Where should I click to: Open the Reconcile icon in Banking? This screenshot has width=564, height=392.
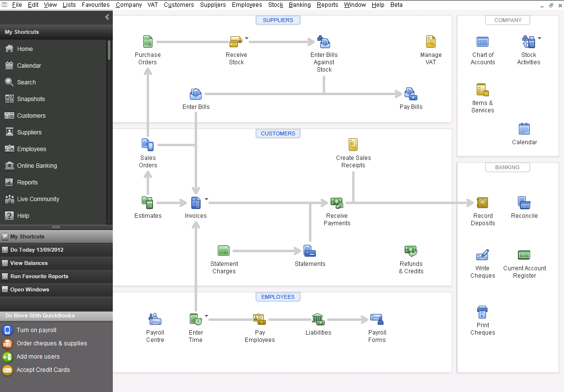[x=524, y=202]
